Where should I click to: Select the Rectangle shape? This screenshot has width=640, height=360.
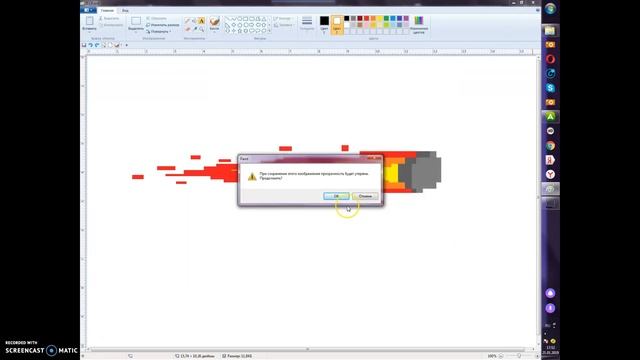click(246, 19)
